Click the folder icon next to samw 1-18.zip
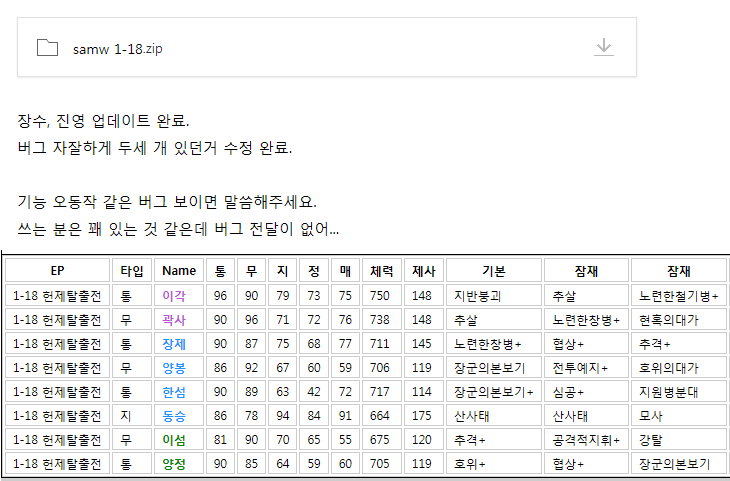Screen dimensions: 730x481 click(47, 48)
